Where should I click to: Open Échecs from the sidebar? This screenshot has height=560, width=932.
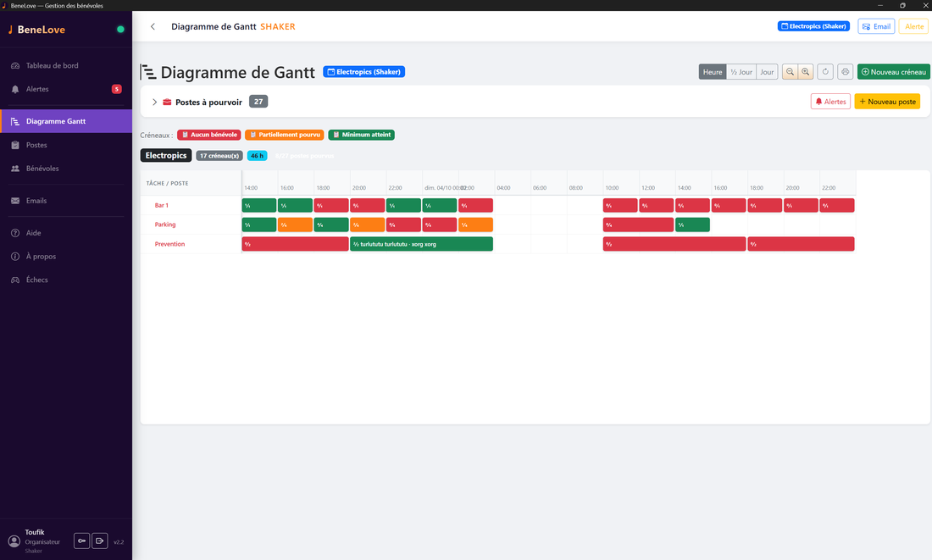point(66,280)
